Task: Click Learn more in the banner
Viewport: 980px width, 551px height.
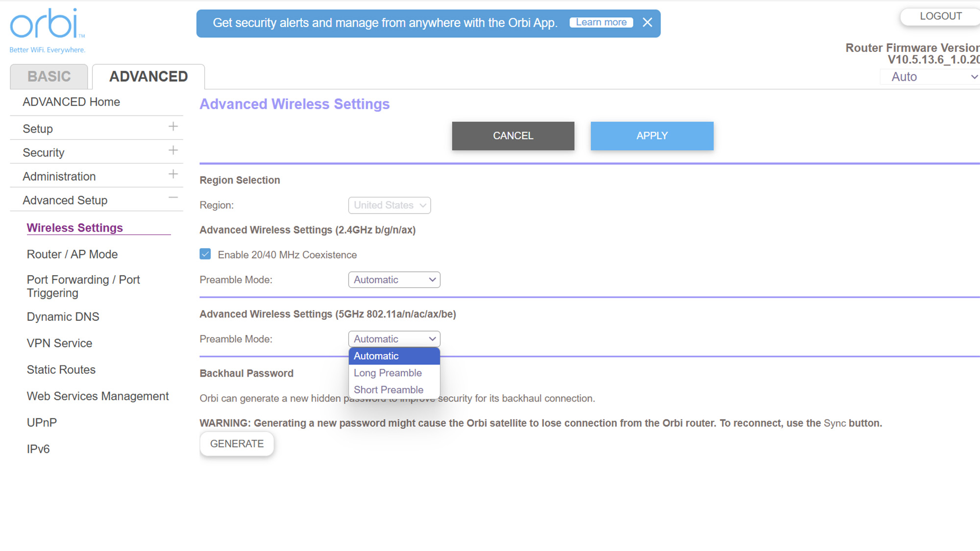Action: click(601, 23)
